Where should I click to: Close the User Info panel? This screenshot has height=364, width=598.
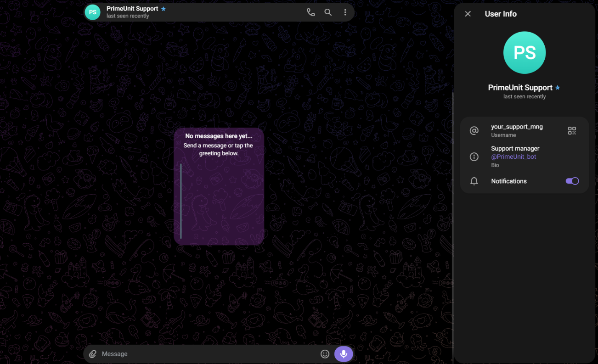468,14
